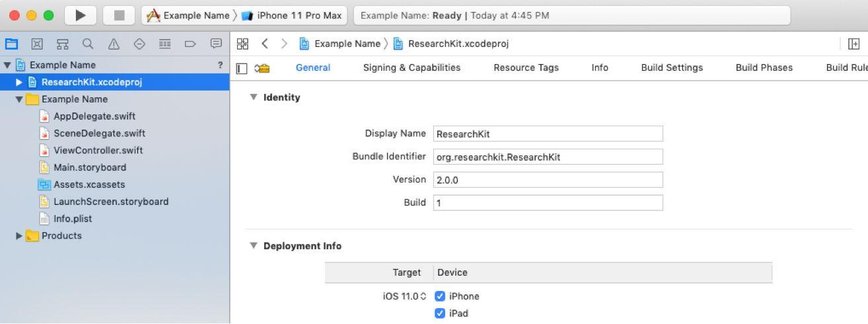The image size is (868, 324).
Task: Change the iOS 11.0 deployment target
Action: tap(405, 296)
